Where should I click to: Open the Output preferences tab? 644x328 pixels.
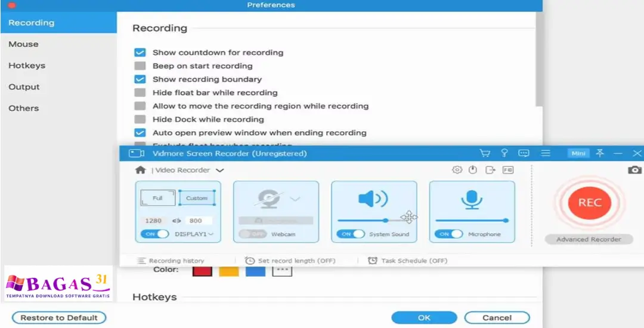58,86
